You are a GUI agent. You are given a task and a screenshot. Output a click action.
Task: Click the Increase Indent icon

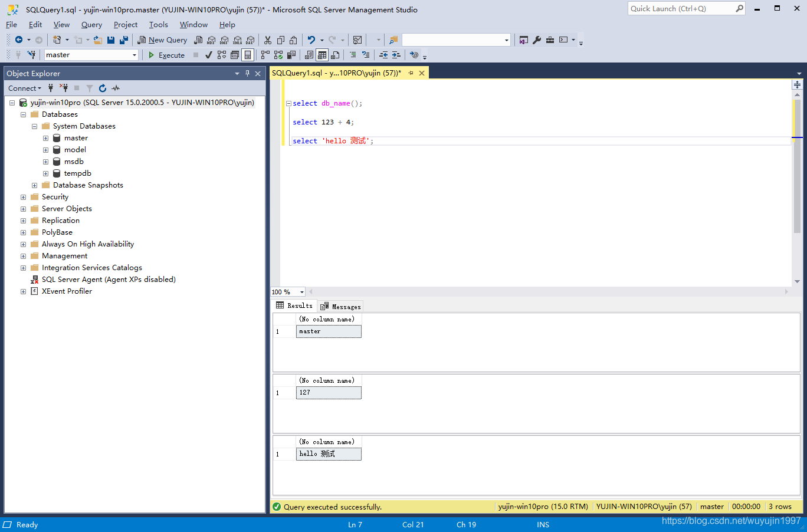[x=396, y=55]
